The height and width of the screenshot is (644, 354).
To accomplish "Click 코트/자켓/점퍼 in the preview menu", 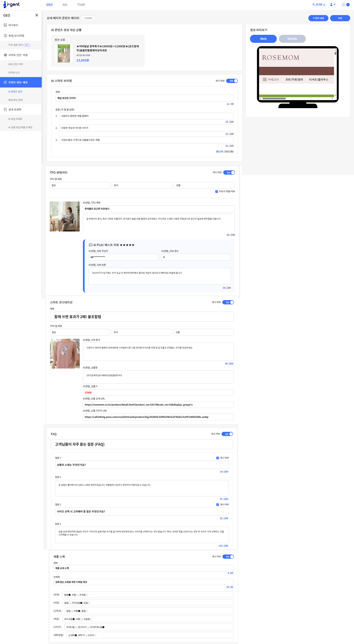I will point(294,80).
